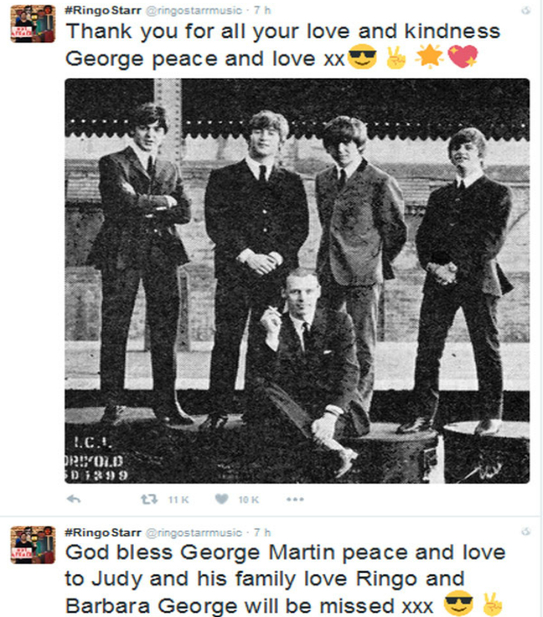Retweet the first Ringo Starr tweet

[150, 499]
